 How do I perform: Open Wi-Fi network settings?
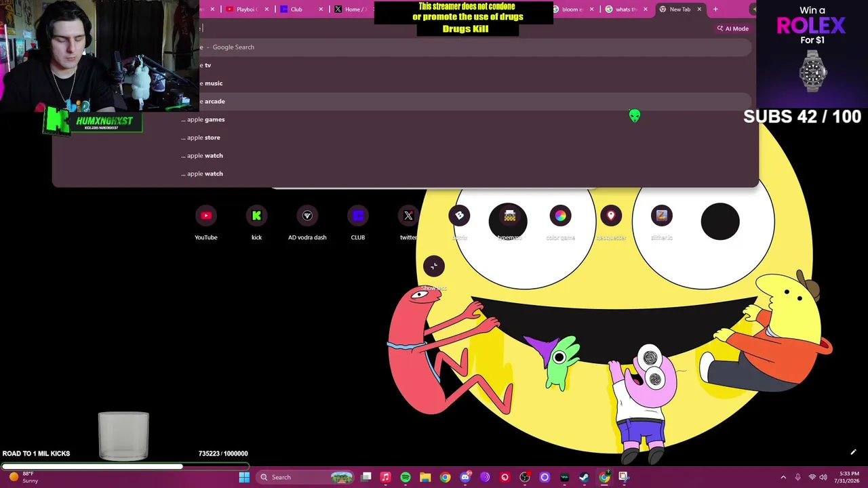[x=812, y=477]
